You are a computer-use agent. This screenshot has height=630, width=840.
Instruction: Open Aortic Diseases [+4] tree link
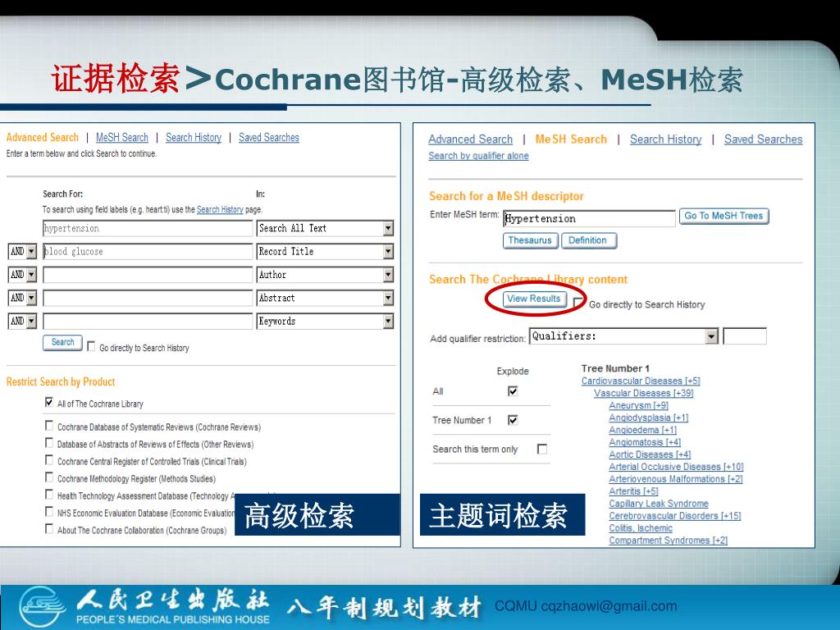point(650,454)
